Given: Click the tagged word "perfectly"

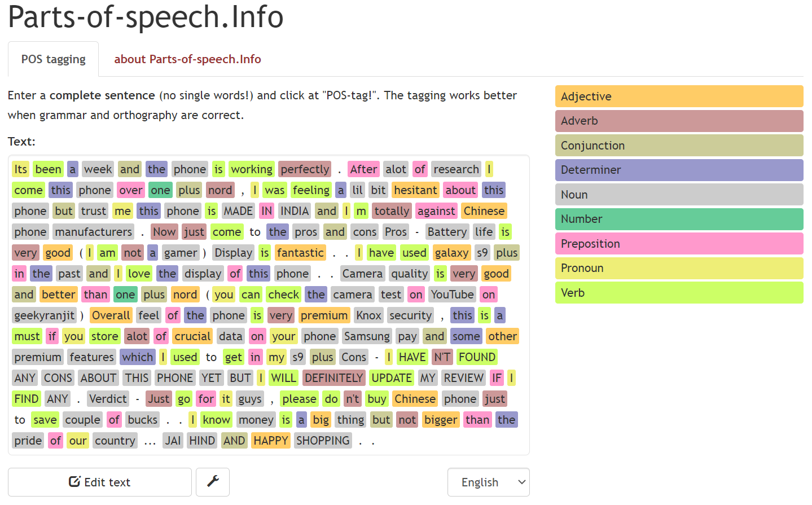Looking at the screenshot, I should click(x=305, y=169).
